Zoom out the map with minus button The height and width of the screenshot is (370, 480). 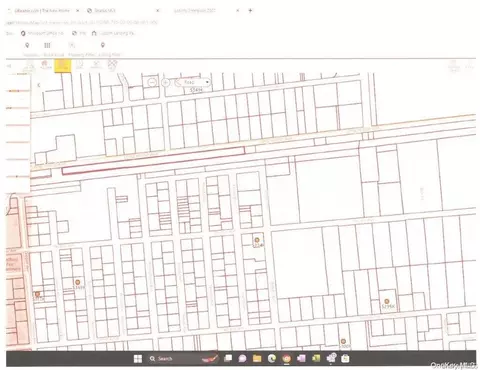152,82
